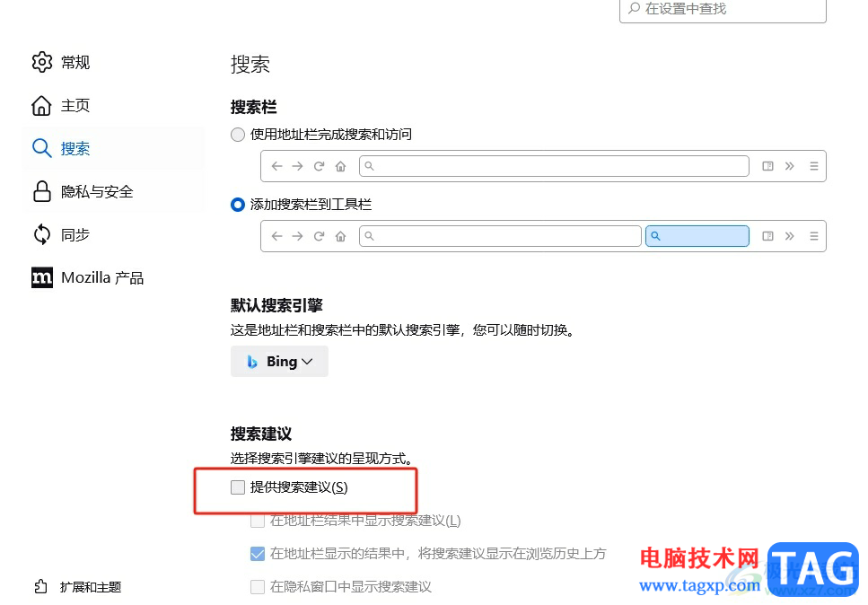Click the home icon in the toolbar preview
Viewport: 868px width, 605px height.
pos(340,165)
